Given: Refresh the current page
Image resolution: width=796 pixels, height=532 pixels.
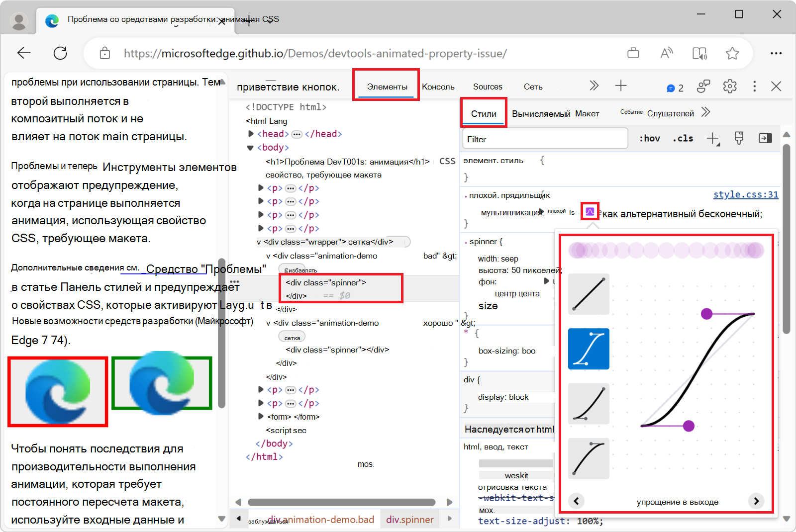Looking at the screenshot, I should (60, 53).
